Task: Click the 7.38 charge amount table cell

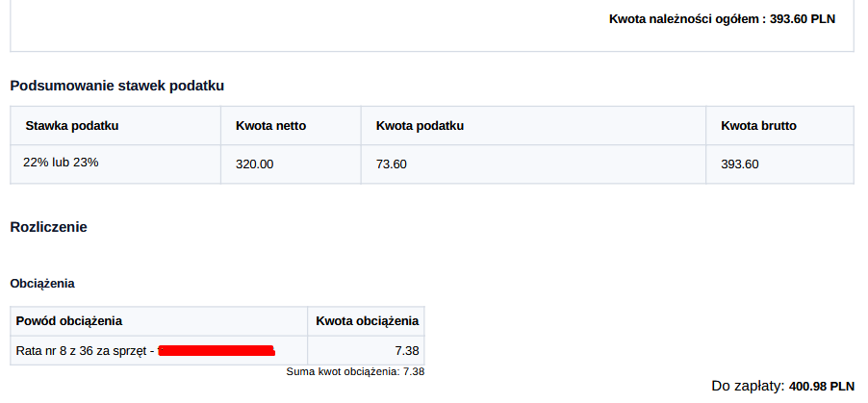Action: click(407, 351)
